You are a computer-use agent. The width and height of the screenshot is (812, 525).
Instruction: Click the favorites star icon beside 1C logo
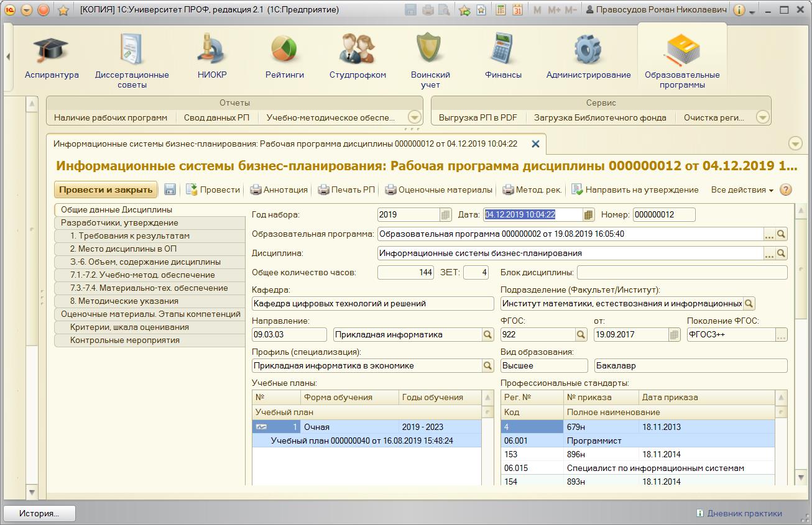(x=63, y=10)
